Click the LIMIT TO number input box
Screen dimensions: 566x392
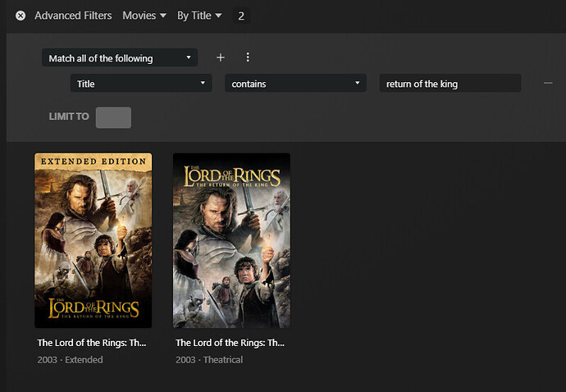(x=113, y=117)
